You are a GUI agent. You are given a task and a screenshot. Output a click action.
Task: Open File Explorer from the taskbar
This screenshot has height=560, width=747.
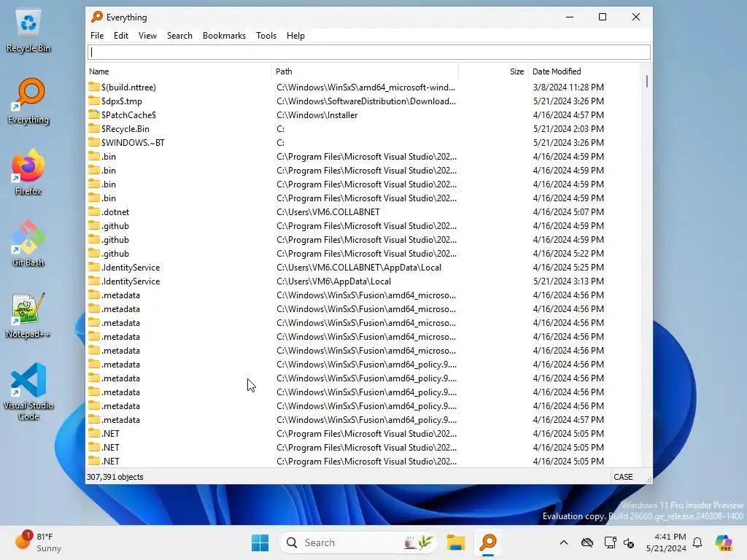click(x=455, y=542)
